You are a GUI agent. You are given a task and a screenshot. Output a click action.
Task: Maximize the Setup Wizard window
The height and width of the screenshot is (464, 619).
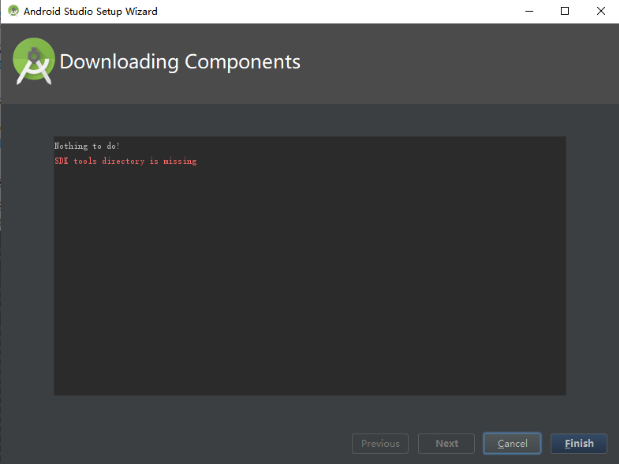(x=565, y=11)
